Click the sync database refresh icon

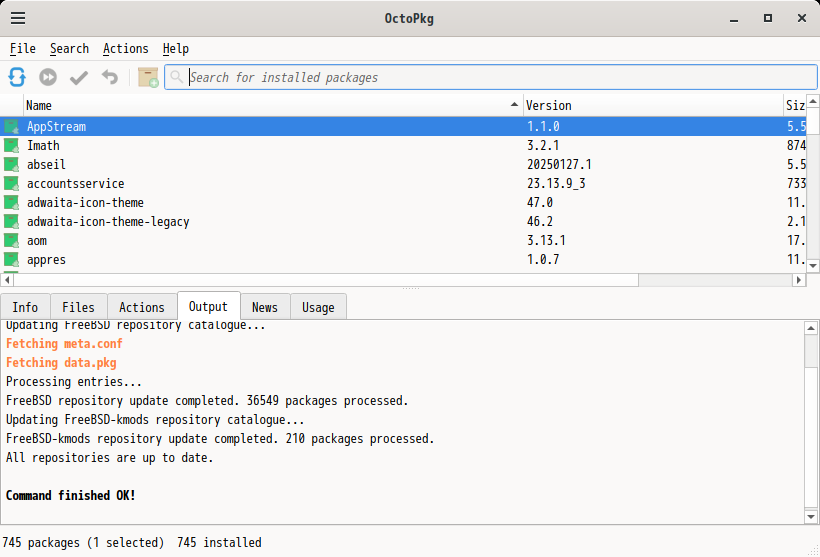pos(17,77)
